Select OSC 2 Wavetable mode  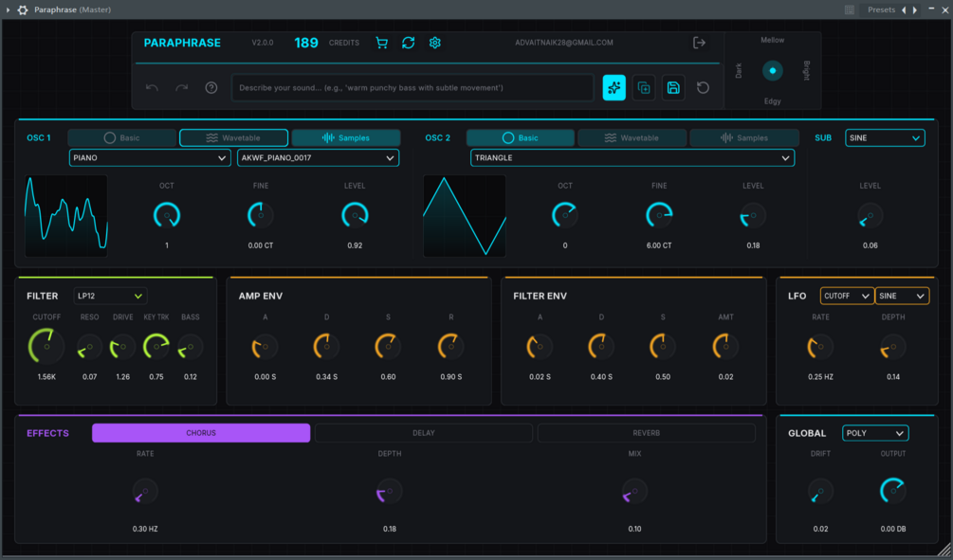(632, 138)
